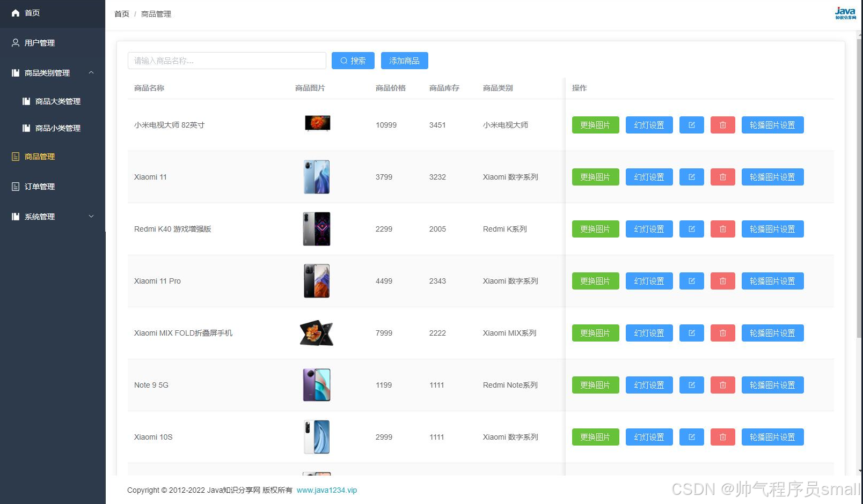Click 幻灯设置 for Xiaomi 10S

(649, 437)
